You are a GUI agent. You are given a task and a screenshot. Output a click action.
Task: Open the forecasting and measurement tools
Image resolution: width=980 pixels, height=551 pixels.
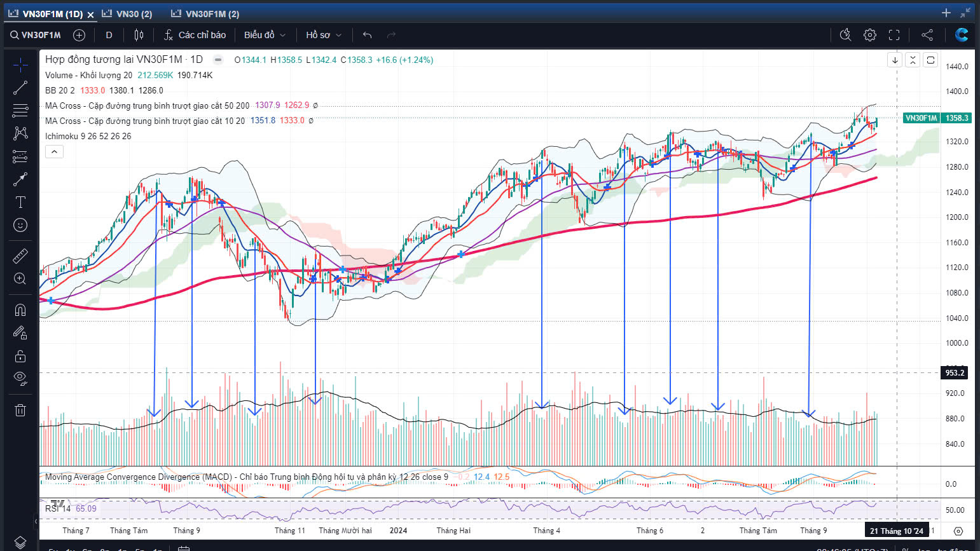point(20,156)
